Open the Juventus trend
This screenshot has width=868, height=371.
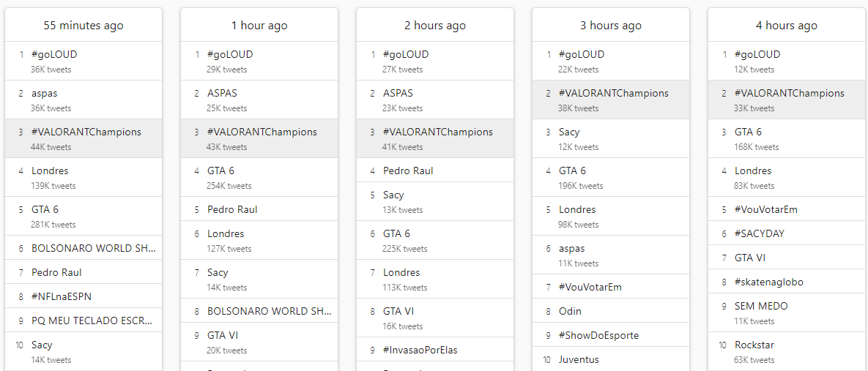tap(579, 359)
